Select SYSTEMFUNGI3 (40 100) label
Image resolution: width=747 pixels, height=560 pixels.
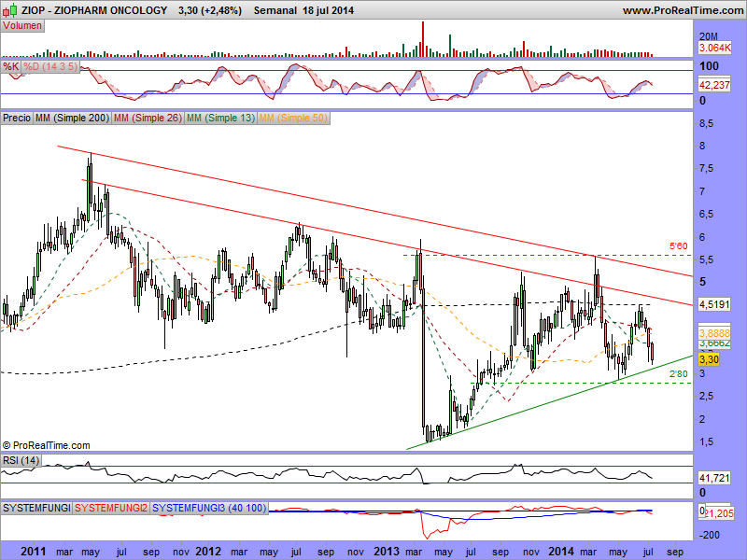(209, 508)
